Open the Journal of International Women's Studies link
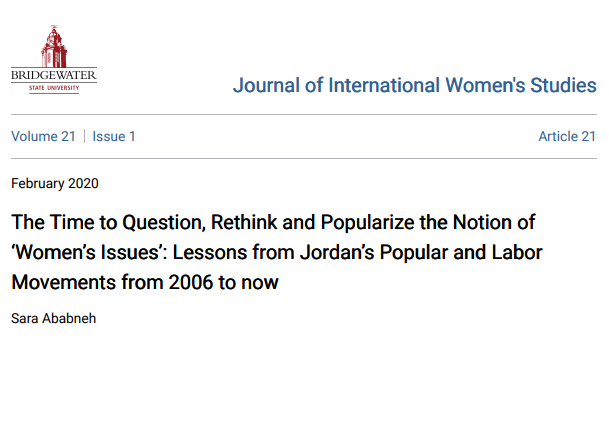The height and width of the screenshot is (447, 609). tap(414, 85)
